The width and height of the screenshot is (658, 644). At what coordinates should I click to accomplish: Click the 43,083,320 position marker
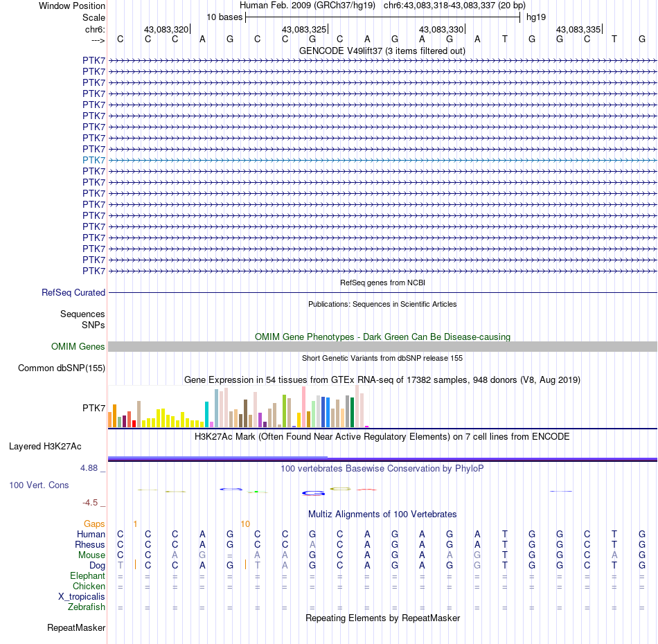point(166,29)
